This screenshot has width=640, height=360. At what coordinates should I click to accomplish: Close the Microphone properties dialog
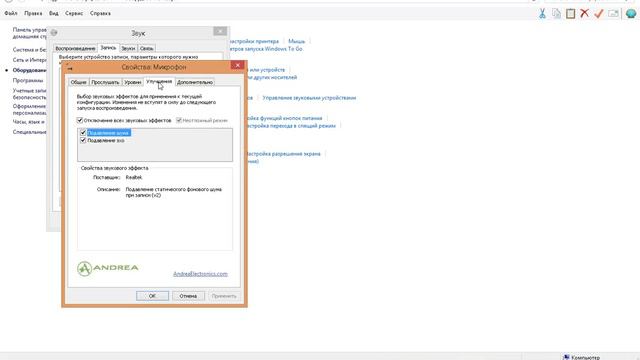tap(238, 65)
